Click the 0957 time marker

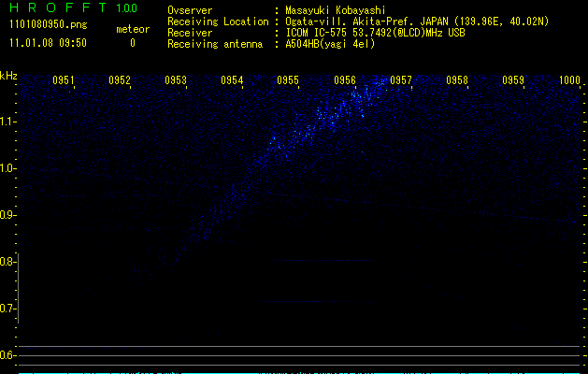click(401, 80)
